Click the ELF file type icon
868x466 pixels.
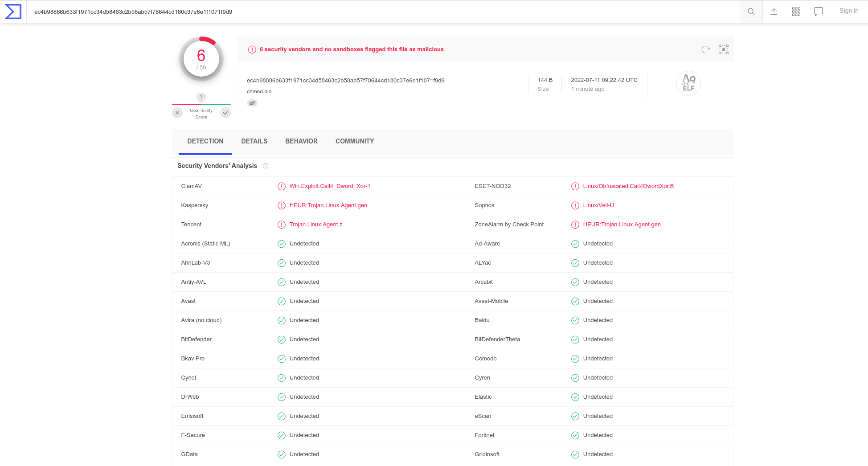[x=688, y=83]
